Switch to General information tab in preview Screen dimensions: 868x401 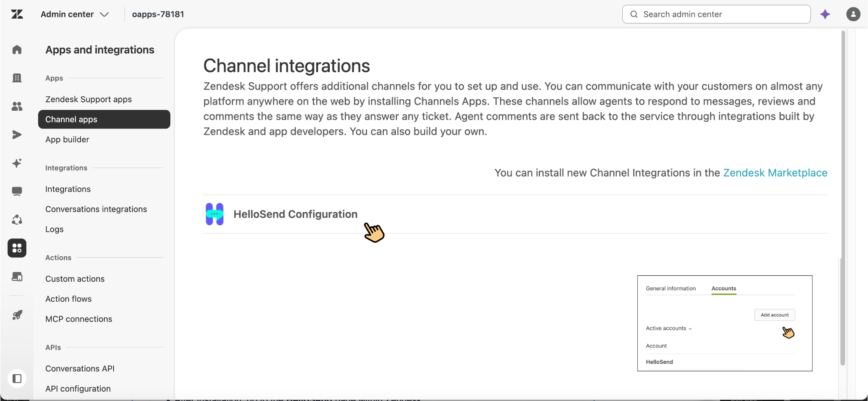[671, 289]
